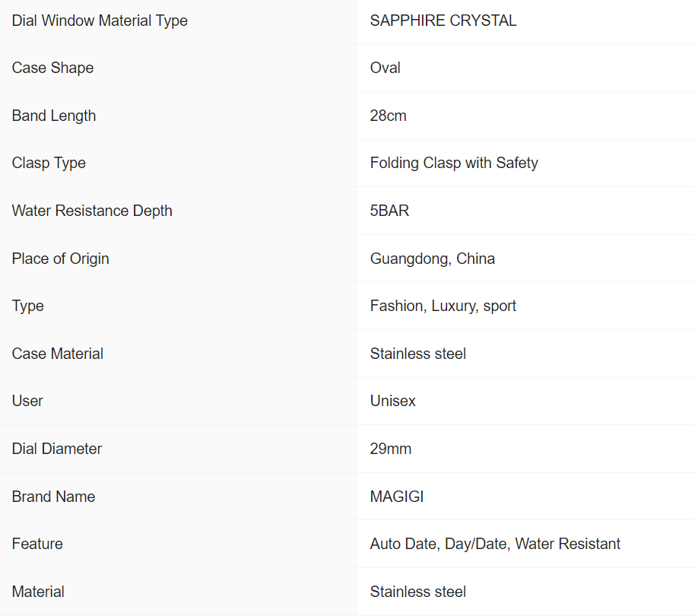Select the Dial Diameter label
695x616 pixels.
coord(57,449)
